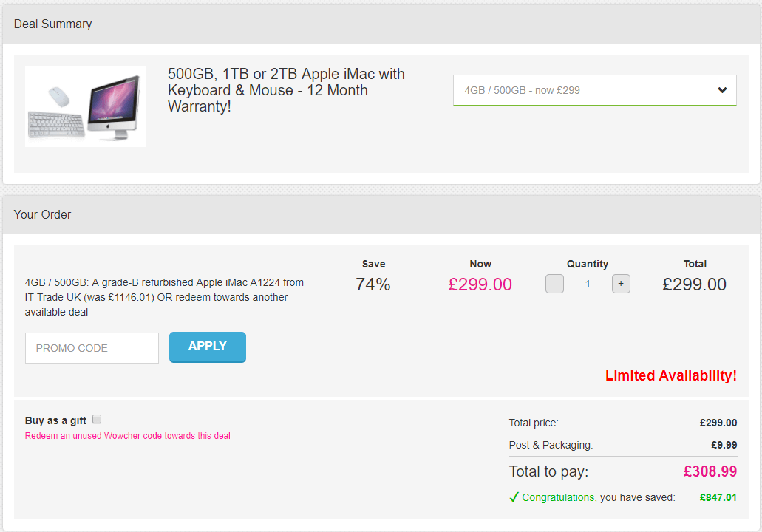Click the red Limited Availability notice
Image resolution: width=762 pixels, height=532 pixels.
point(670,375)
